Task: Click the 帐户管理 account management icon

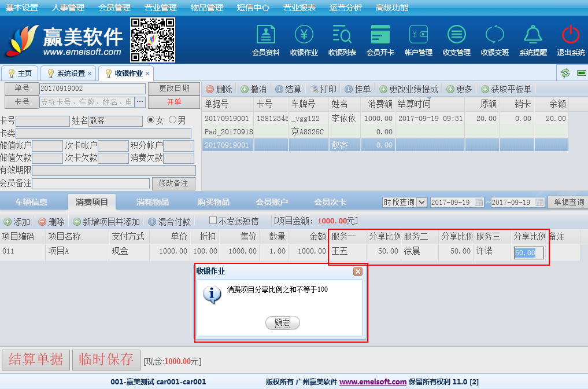Action: pos(418,35)
